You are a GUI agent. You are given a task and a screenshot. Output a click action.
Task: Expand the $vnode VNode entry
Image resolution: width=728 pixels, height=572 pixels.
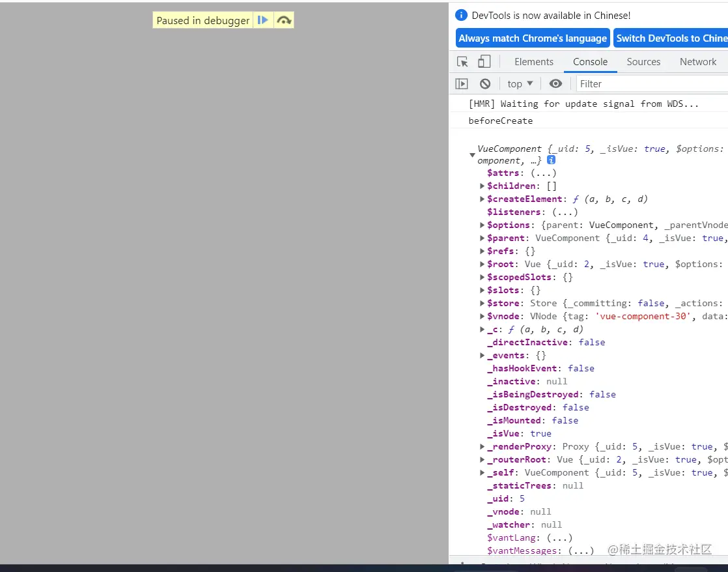point(482,316)
